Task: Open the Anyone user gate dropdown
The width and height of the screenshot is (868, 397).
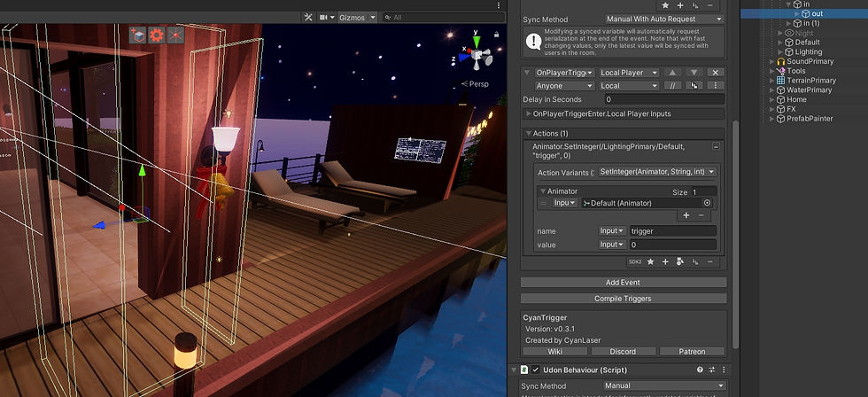Action: 565,86
